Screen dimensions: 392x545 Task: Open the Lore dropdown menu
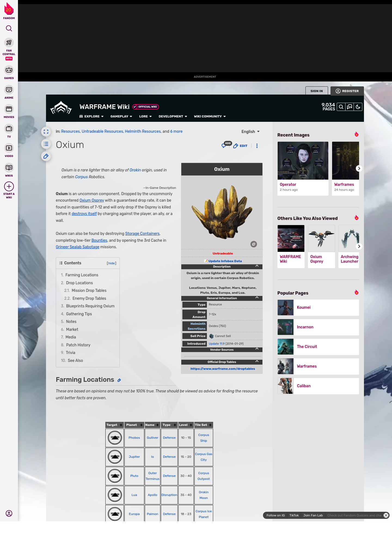point(145,116)
